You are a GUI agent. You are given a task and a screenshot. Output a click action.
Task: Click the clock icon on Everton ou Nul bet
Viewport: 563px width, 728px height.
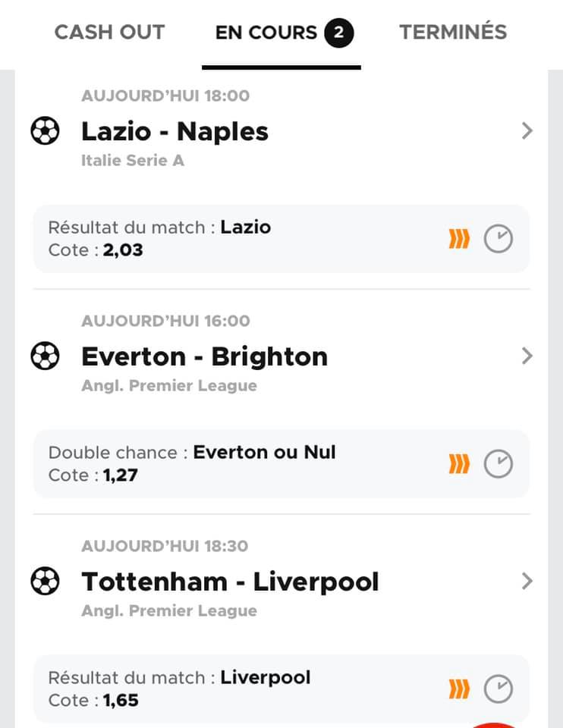pos(499,464)
